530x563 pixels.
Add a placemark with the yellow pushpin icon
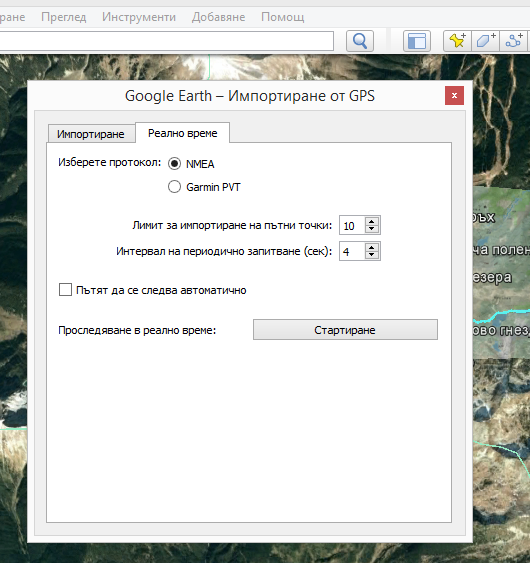click(x=457, y=41)
